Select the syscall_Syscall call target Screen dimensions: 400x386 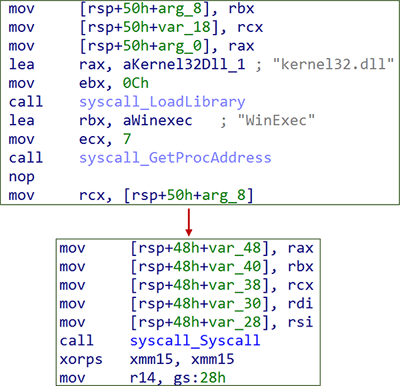(195, 341)
